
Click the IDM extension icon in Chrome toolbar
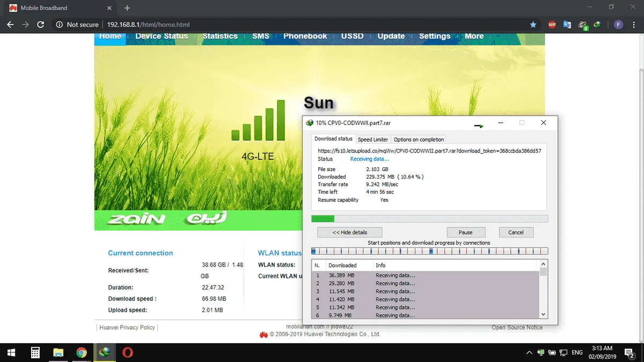pos(597,25)
